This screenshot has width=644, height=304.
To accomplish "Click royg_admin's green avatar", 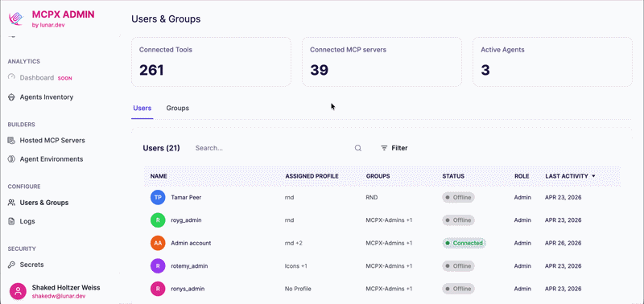I will pyautogui.click(x=158, y=220).
